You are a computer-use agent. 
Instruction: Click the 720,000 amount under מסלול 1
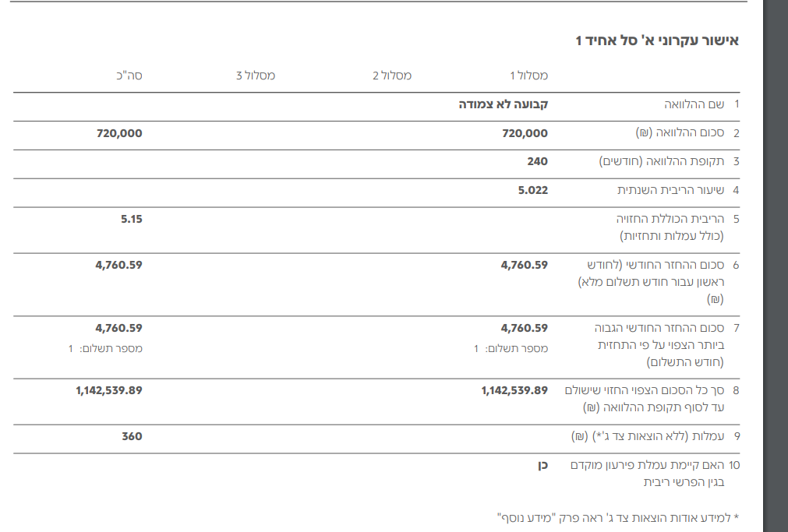[x=525, y=133]
